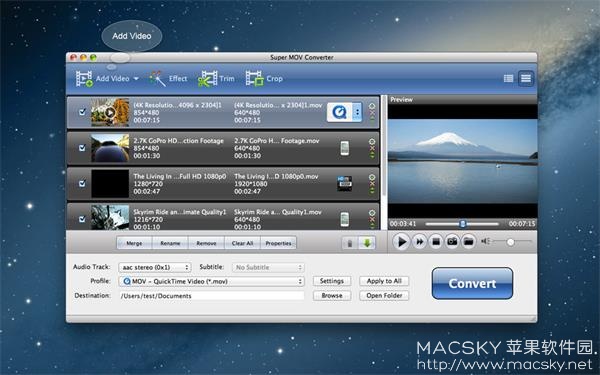600x375 pixels.
Task: Open gear settings for GoPro Footage row
Action: pos(372,142)
